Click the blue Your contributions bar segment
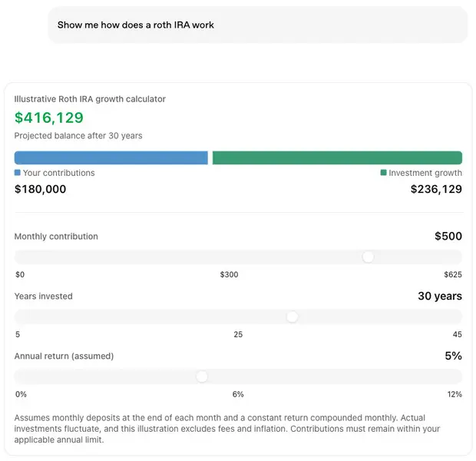Image resolution: width=476 pixels, height=461 pixels. click(111, 158)
